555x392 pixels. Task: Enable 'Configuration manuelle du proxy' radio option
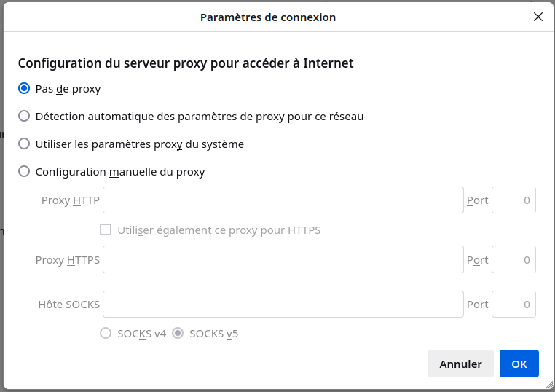[x=24, y=172]
